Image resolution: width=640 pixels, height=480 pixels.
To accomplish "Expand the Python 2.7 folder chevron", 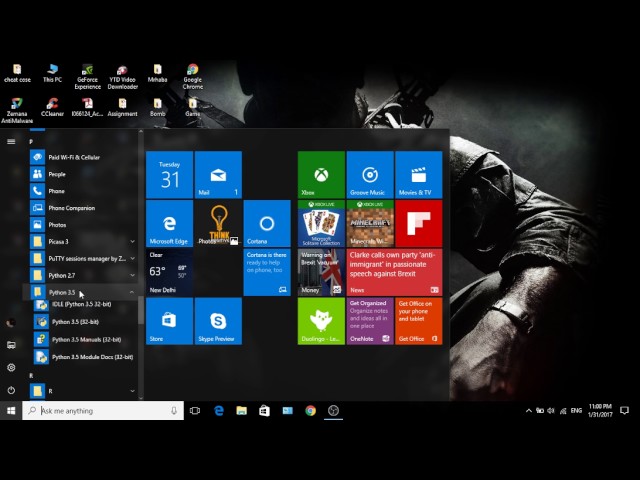I will pos(132,276).
